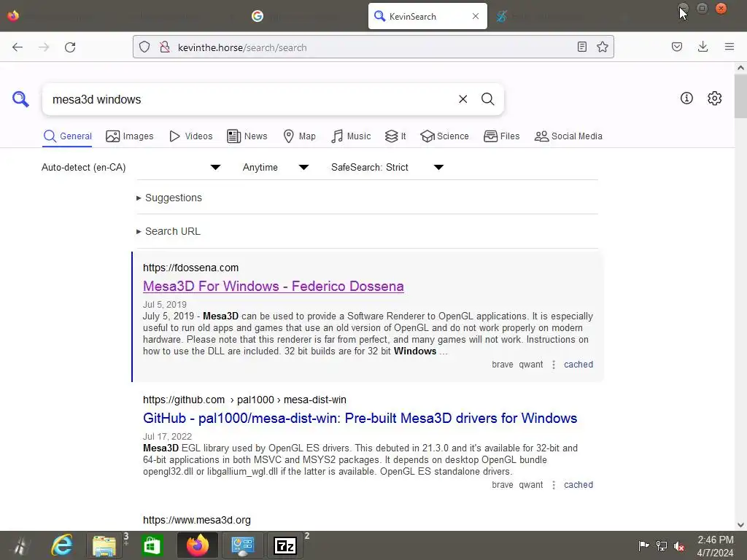Click the search query input field
Screen dimensions: 747x560
coord(250,99)
